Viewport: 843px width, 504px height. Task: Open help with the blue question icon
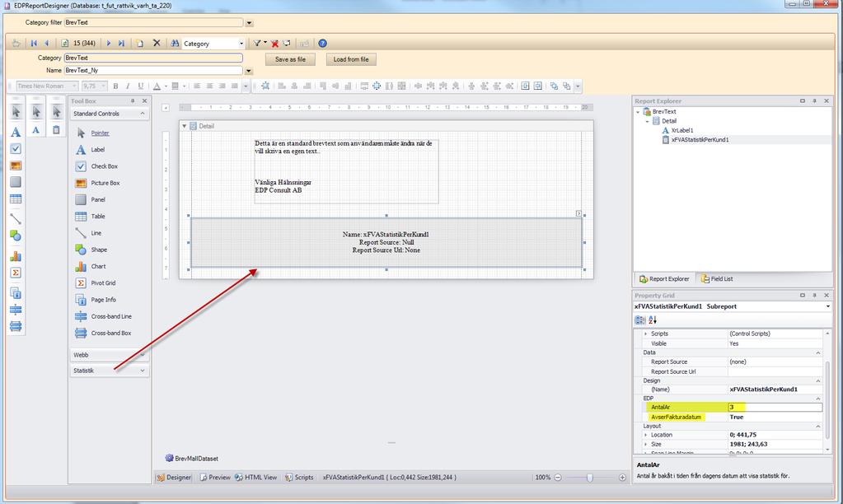click(x=322, y=44)
